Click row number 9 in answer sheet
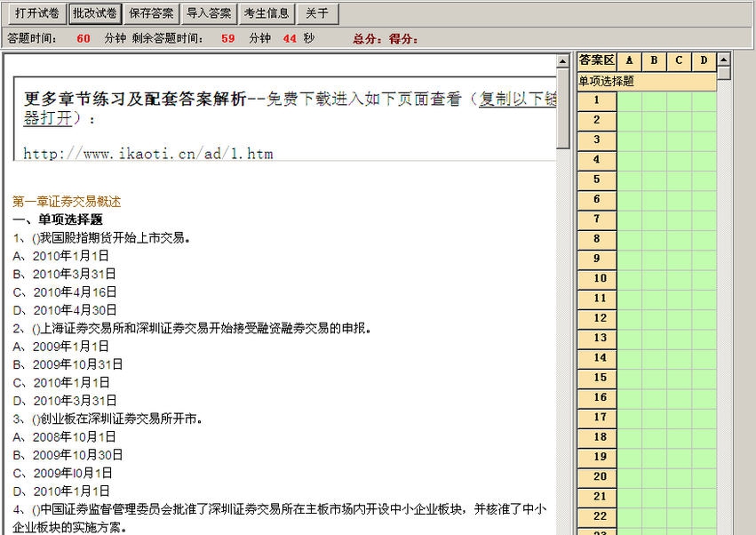 pyautogui.click(x=597, y=259)
